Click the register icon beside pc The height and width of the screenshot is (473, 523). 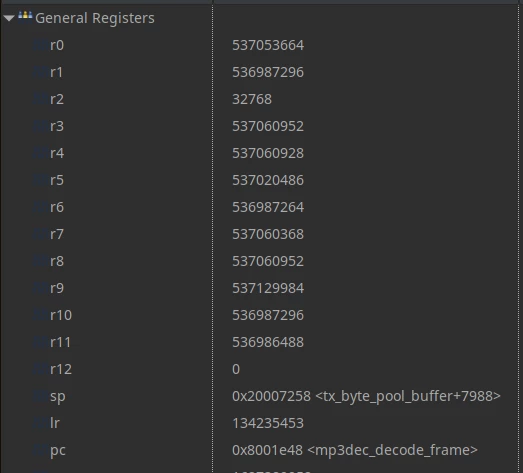[x=40, y=451]
